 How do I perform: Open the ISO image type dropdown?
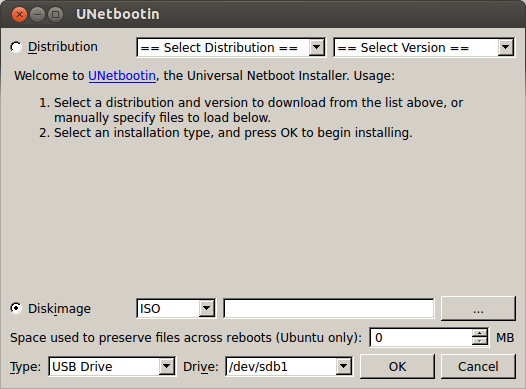tap(176, 308)
